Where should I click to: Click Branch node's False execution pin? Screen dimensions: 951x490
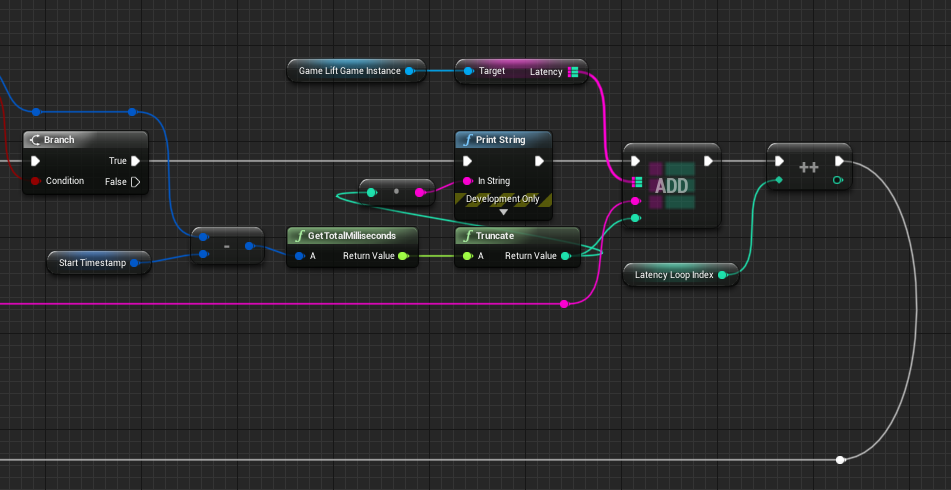point(135,182)
